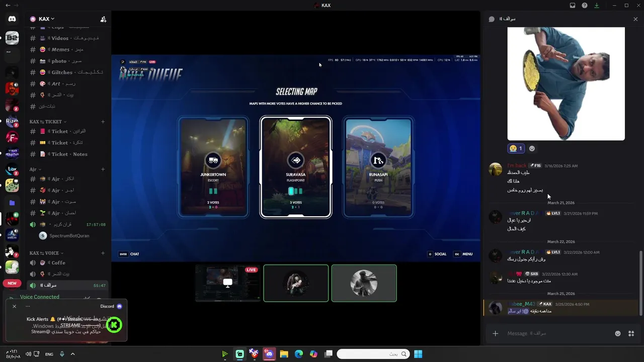Open the Art text channel

click(x=68, y=83)
